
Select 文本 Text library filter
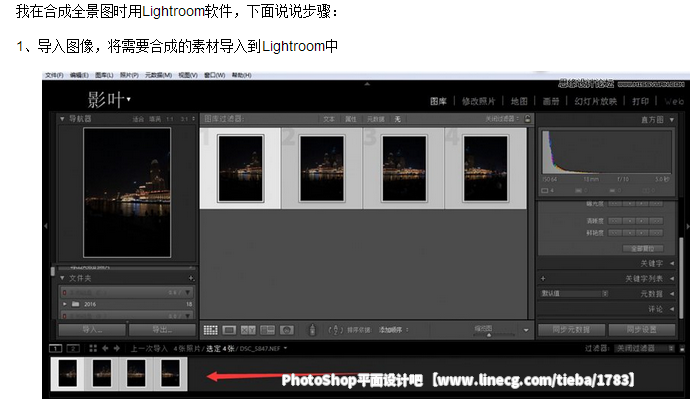point(329,119)
